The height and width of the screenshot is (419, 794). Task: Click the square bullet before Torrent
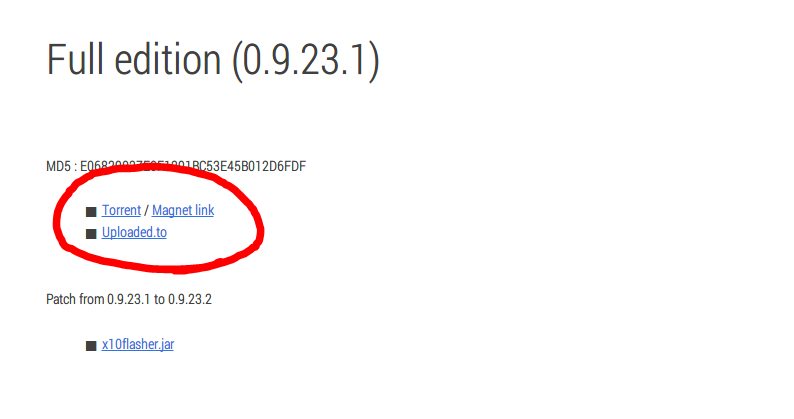pos(91,212)
